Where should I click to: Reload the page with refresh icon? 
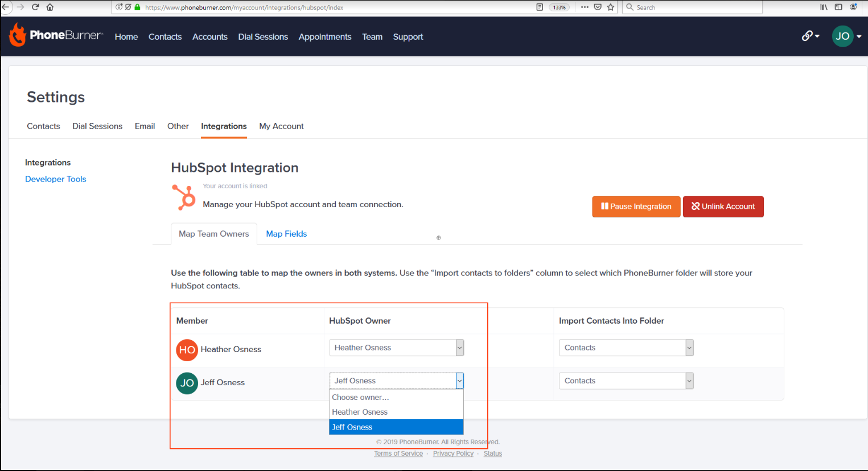[35, 7]
